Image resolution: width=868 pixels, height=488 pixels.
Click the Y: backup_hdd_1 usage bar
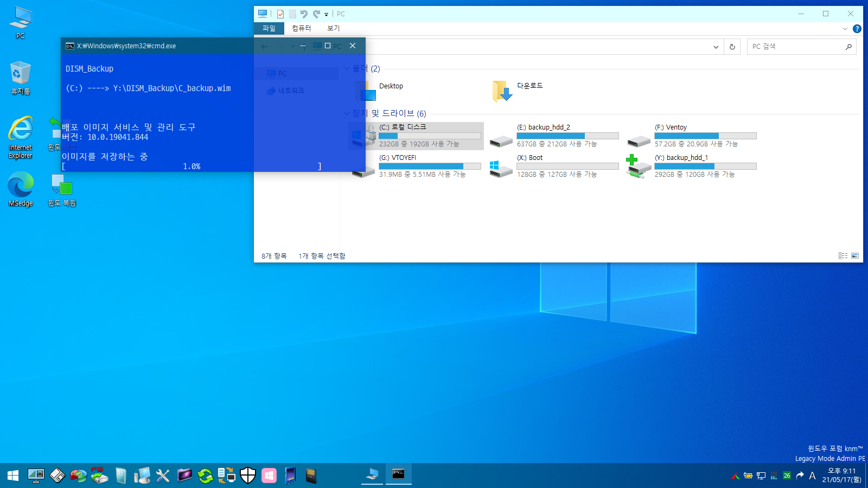(705, 166)
